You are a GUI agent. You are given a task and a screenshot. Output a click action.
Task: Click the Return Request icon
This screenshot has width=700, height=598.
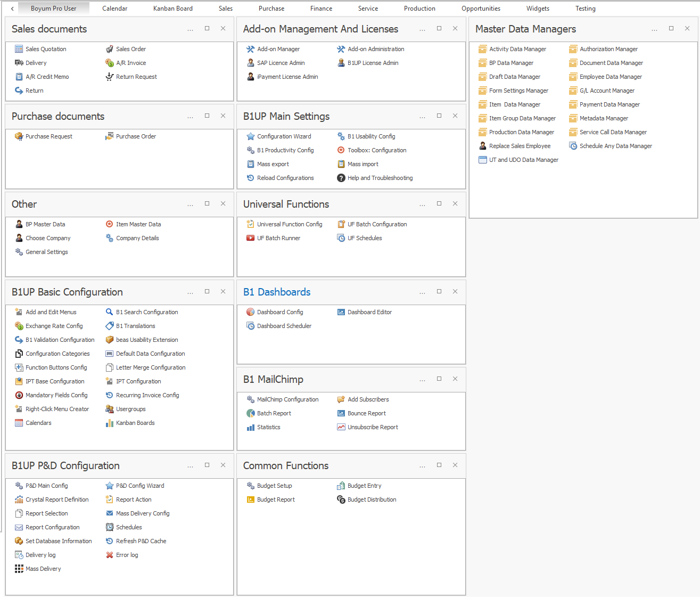[110, 77]
